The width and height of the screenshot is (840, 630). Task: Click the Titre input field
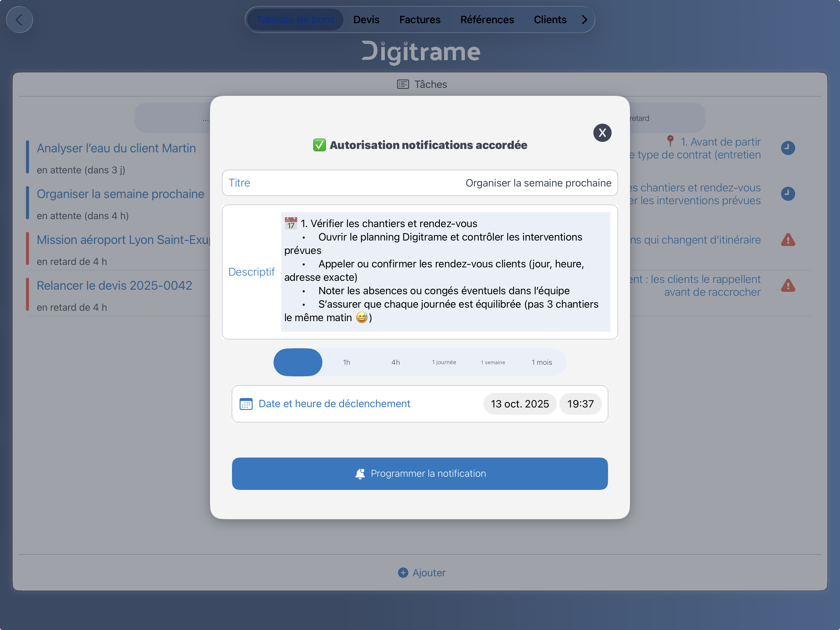[x=420, y=183]
